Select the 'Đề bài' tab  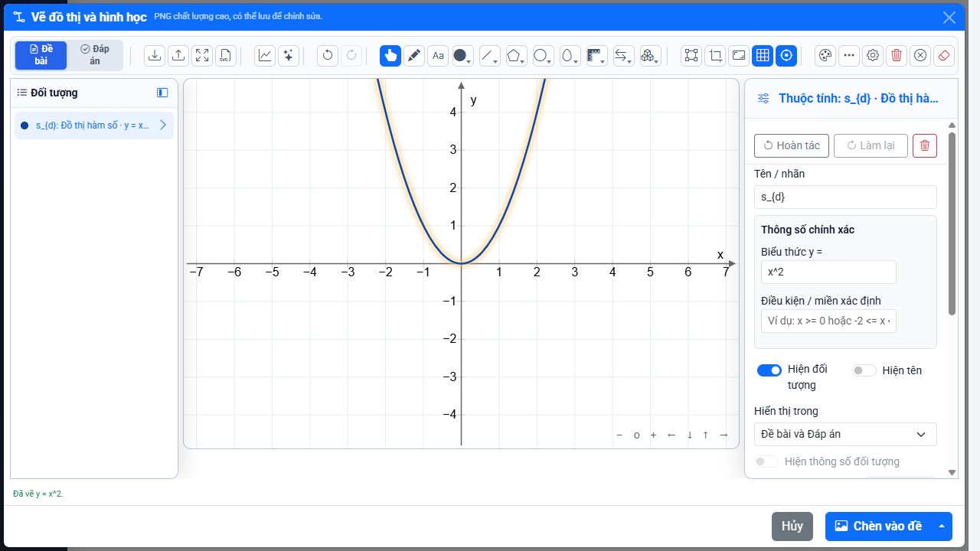[x=41, y=55]
